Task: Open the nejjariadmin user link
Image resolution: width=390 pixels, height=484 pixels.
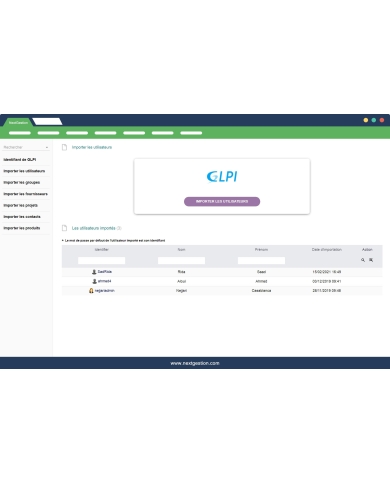Action: coord(105,291)
